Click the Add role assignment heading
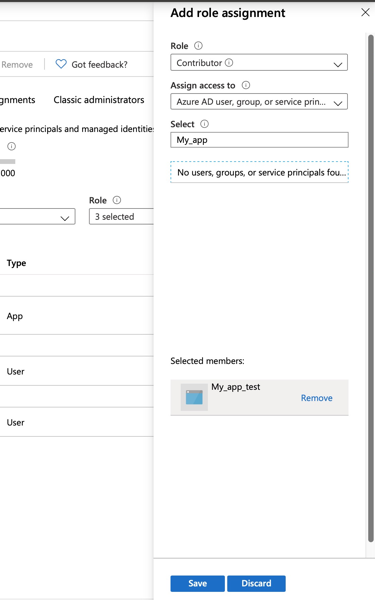 pyautogui.click(x=228, y=13)
